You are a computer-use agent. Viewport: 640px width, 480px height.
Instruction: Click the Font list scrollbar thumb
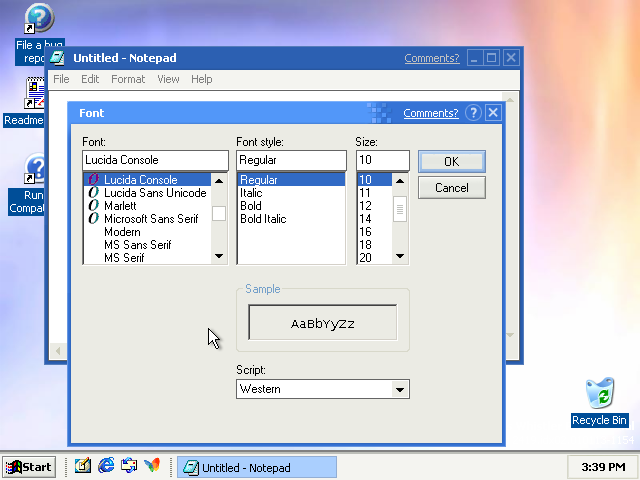coord(219,213)
